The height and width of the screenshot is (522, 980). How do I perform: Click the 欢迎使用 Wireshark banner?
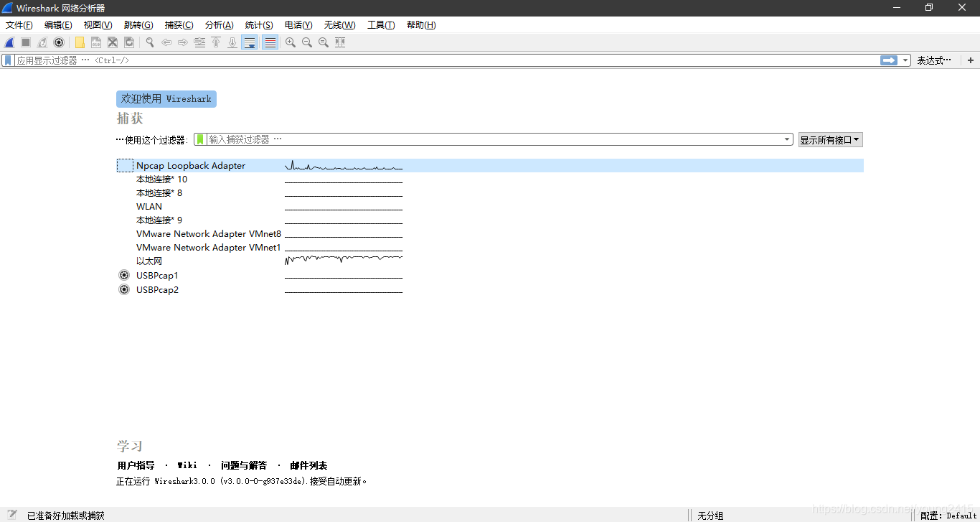[166, 99]
